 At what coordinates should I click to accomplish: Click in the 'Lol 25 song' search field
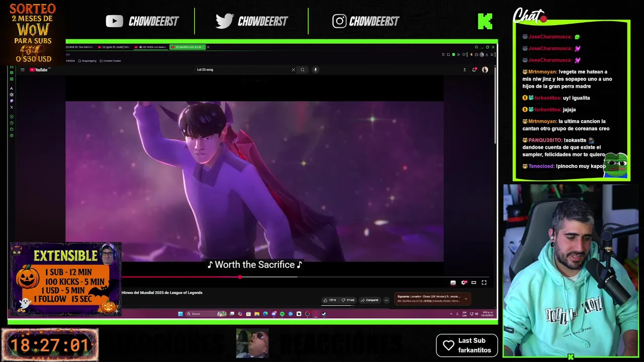(x=242, y=70)
